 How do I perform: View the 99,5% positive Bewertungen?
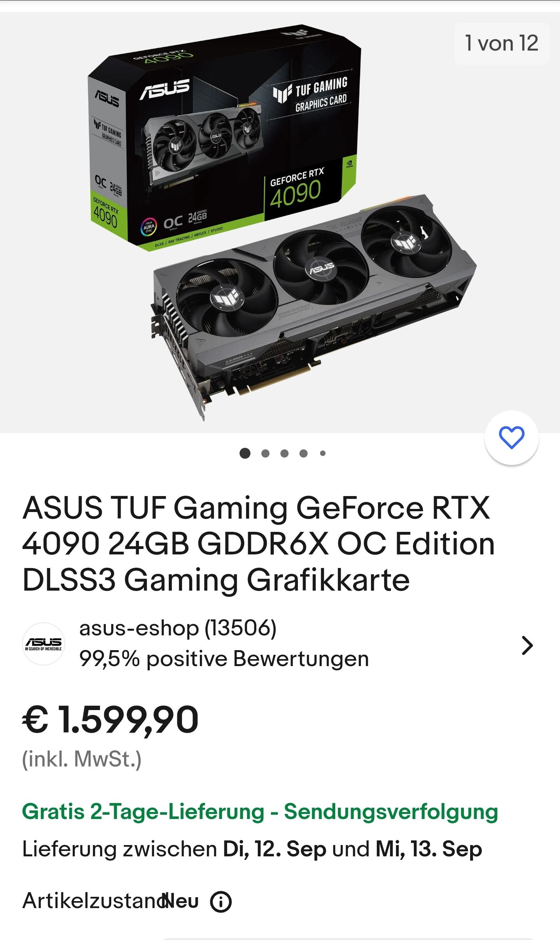tap(224, 659)
